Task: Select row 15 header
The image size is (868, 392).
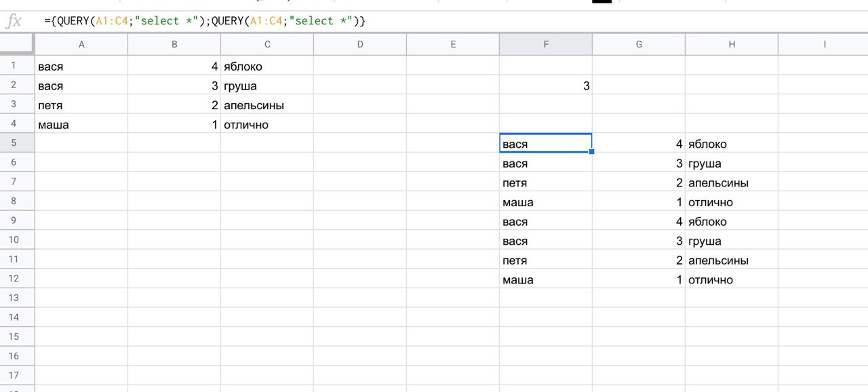Action: [x=17, y=336]
